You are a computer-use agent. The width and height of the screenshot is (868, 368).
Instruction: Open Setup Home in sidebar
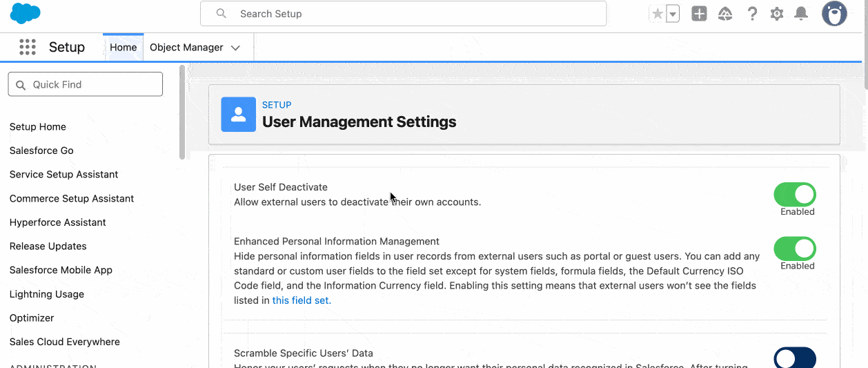38,127
